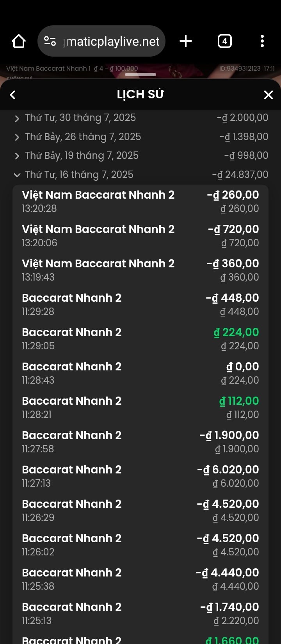
Task: Open the 13:20:28 Việt Nam Baccarat round
Action: tap(140, 201)
